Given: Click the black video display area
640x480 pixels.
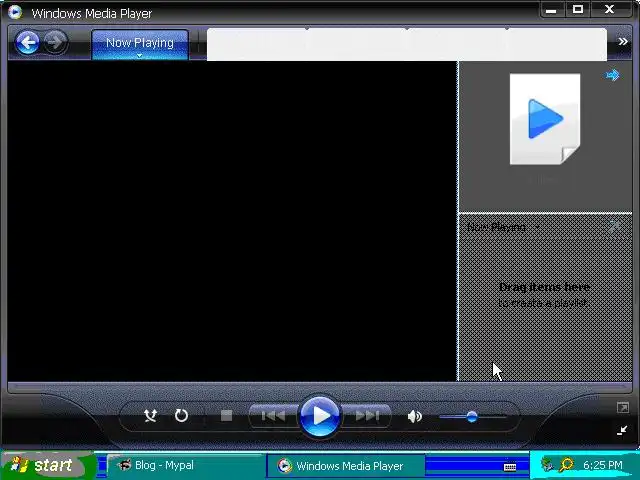Looking at the screenshot, I should pyautogui.click(x=232, y=221).
